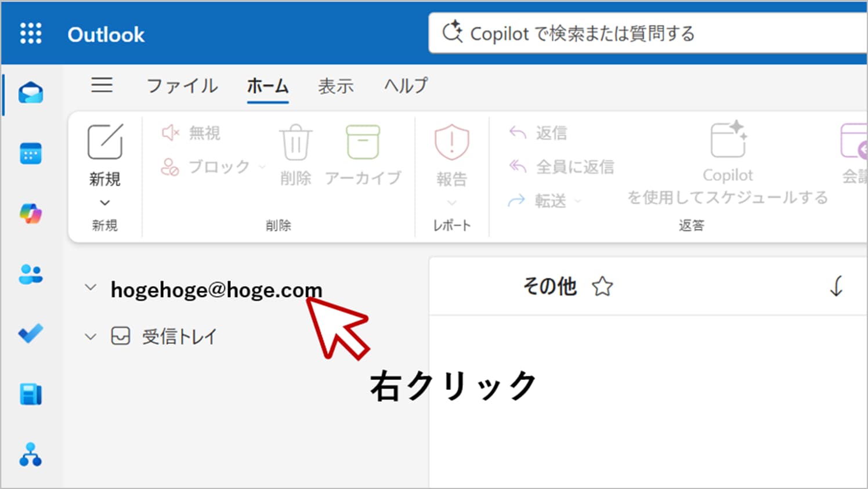Mark the その他 tab as favorite star
Viewport: 868px width, 489px height.
[602, 286]
